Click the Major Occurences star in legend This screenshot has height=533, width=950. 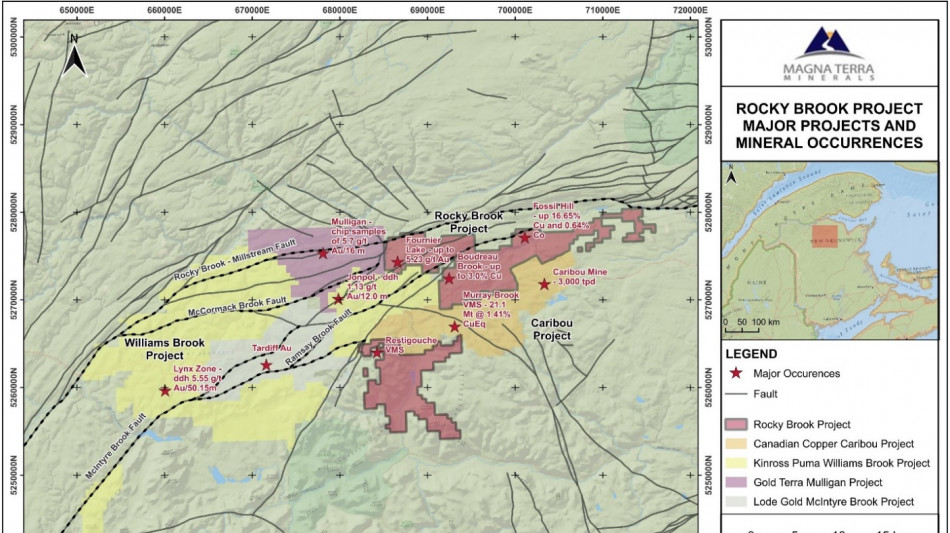(x=737, y=373)
